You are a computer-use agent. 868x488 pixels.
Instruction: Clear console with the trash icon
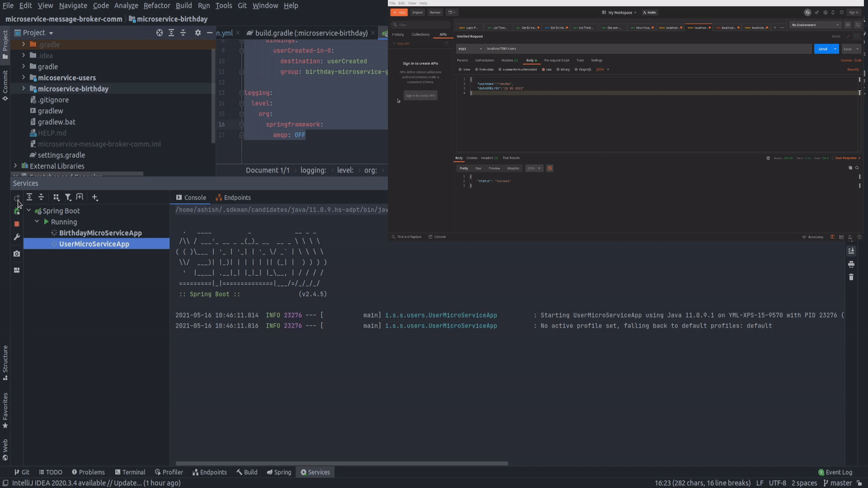[x=851, y=277]
